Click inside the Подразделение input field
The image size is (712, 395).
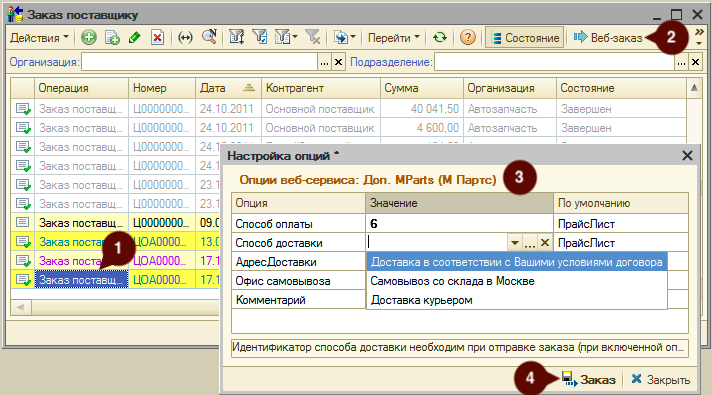[554, 62]
